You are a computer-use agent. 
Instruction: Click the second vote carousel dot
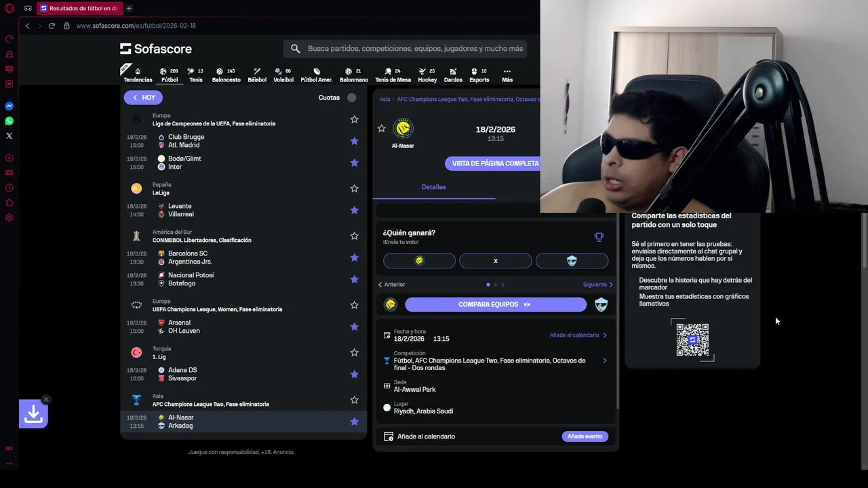pyautogui.click(x=495, y=285)
